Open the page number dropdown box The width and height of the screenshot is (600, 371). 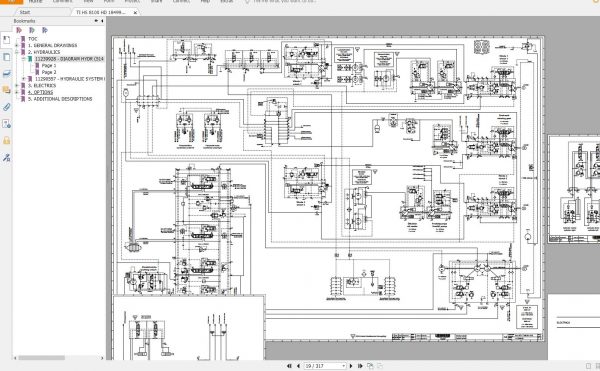(x=325, y=366)
